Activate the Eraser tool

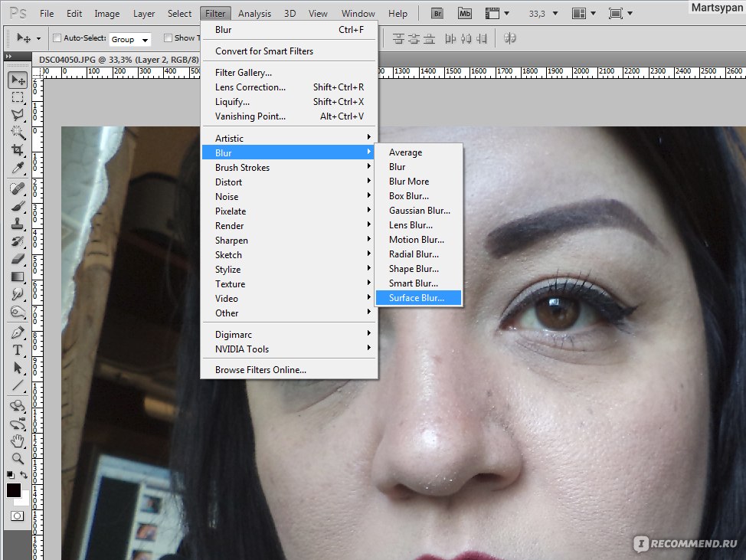17,259
